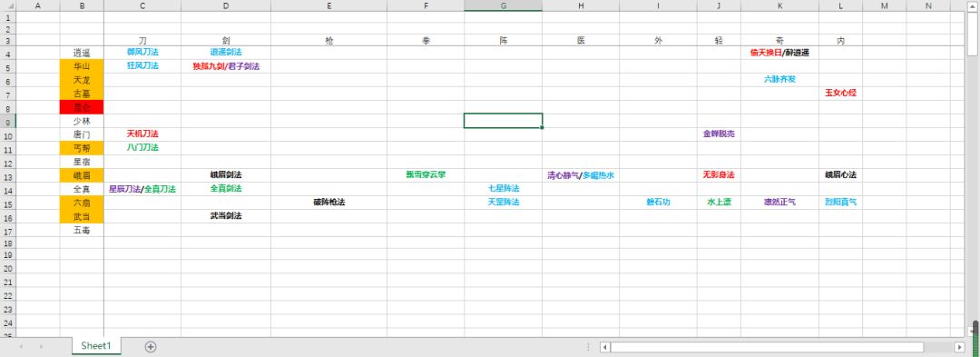Select the 破阵枪法 cell
980x357 pixels.
328,202
